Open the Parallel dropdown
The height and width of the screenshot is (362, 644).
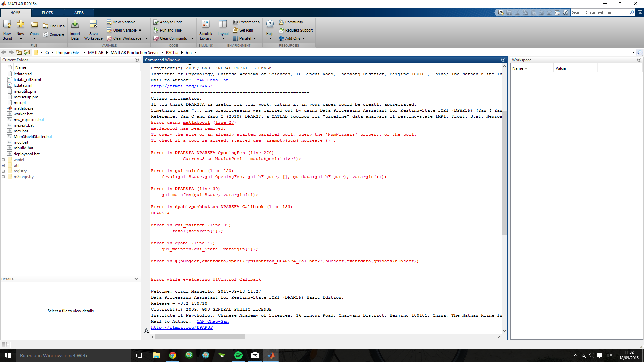click(244, 38)
